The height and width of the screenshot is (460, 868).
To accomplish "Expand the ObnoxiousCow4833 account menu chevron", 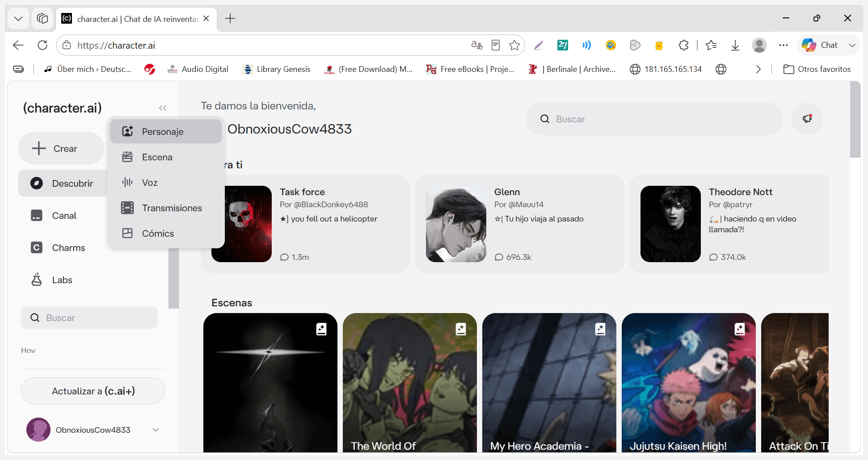I will tap(156, 430).
